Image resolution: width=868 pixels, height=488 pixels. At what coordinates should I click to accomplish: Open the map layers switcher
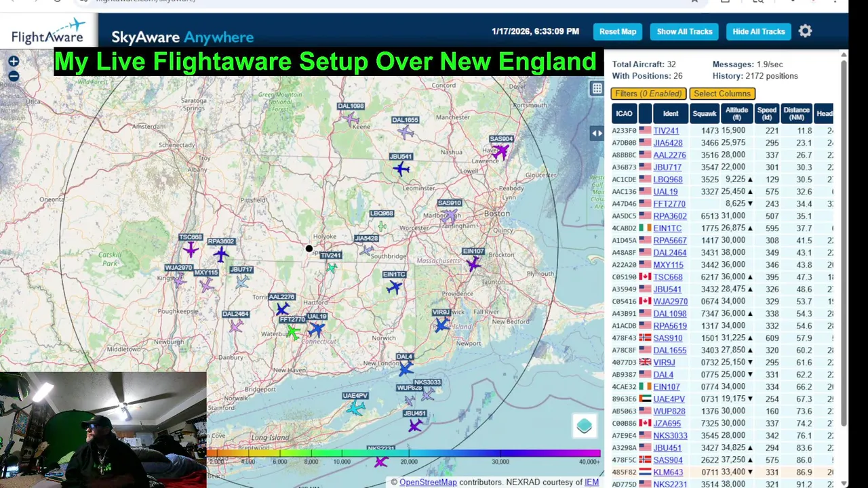click(585, 426)
